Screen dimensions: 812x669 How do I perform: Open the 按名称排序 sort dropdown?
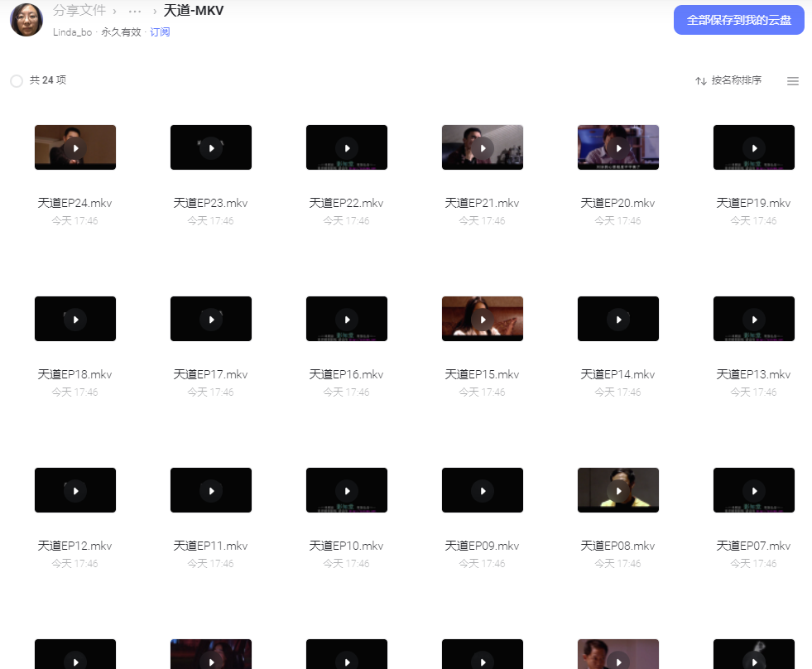(728, 80)
